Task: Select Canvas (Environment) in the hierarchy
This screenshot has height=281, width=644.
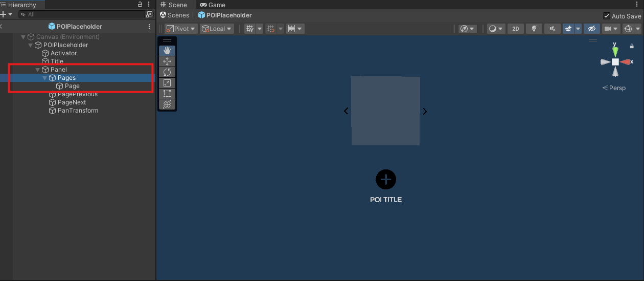Action: [x=63, y=37]
